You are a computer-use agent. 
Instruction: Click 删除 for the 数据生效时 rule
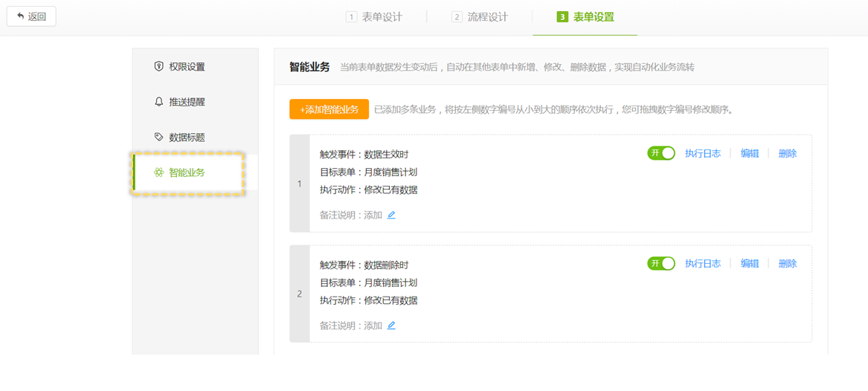pyautogui.click(x=788, y=154)
